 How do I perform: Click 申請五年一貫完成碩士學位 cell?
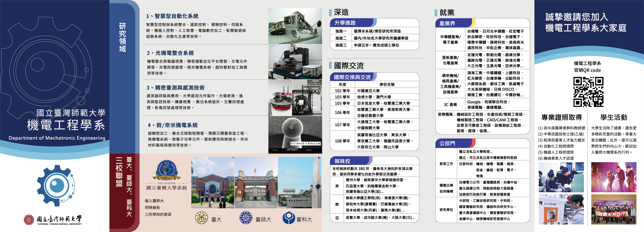click(x=377, y=45)
